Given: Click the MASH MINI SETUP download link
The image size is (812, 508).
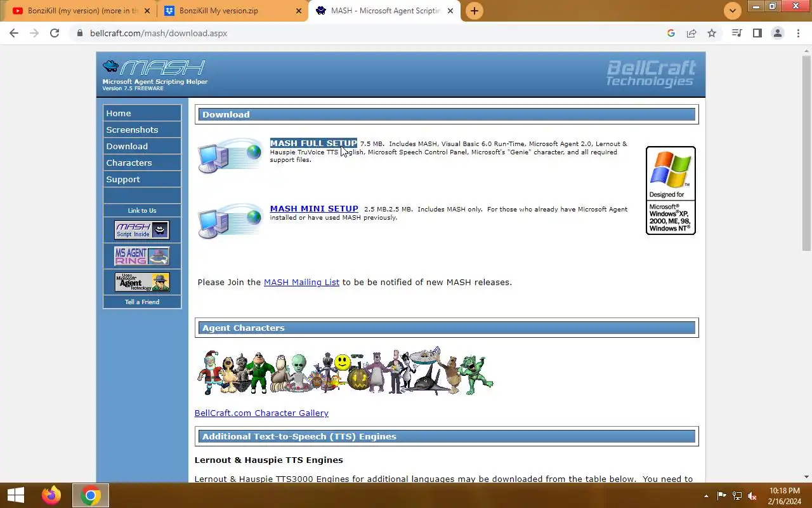Looking at the screenshot, I should [314, 208].
